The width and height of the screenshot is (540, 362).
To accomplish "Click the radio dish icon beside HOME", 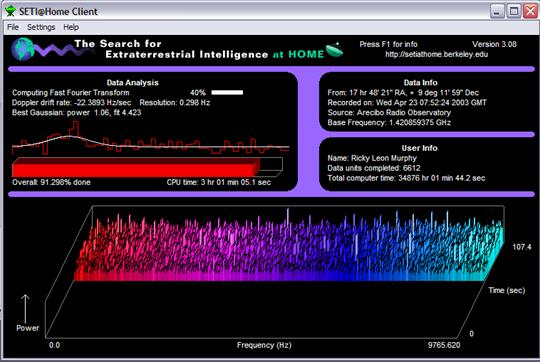I will click(334, 50).
